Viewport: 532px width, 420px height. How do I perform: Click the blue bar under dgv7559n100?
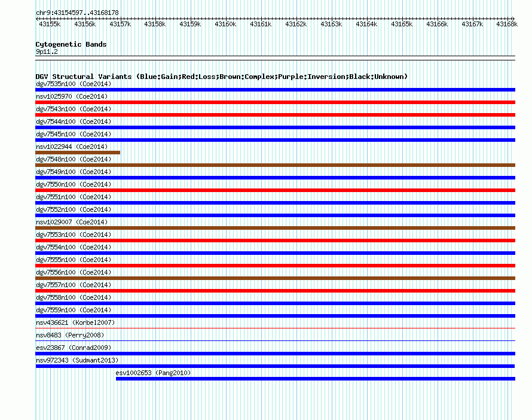(275, 316)
